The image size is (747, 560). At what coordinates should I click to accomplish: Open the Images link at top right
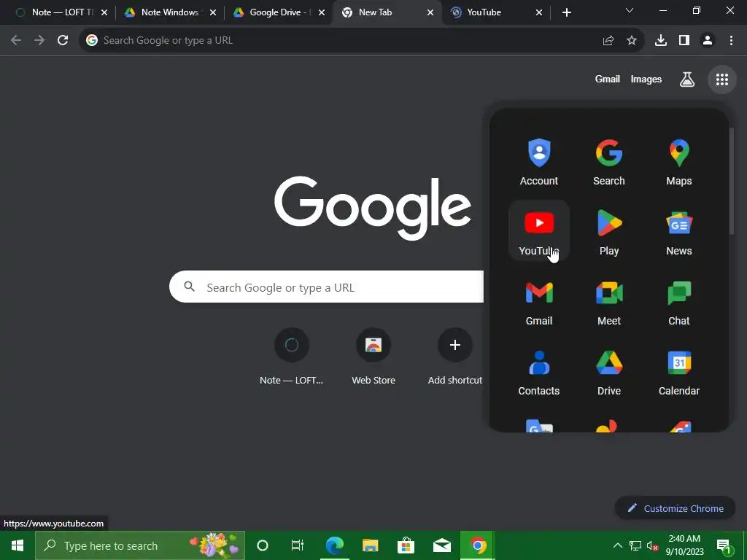pyautogui.click(x=646, y=79)
